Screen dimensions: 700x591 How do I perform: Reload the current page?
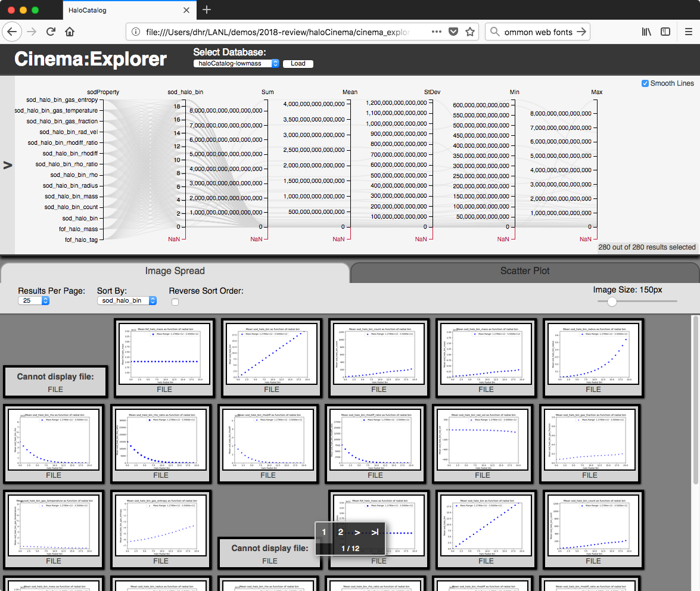tap(51, 32)
